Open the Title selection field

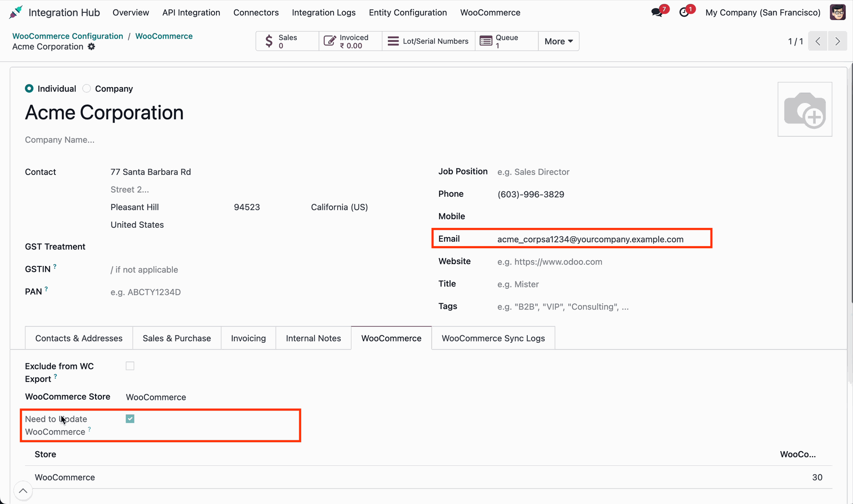pyautogui.click(x=664, y=284)
